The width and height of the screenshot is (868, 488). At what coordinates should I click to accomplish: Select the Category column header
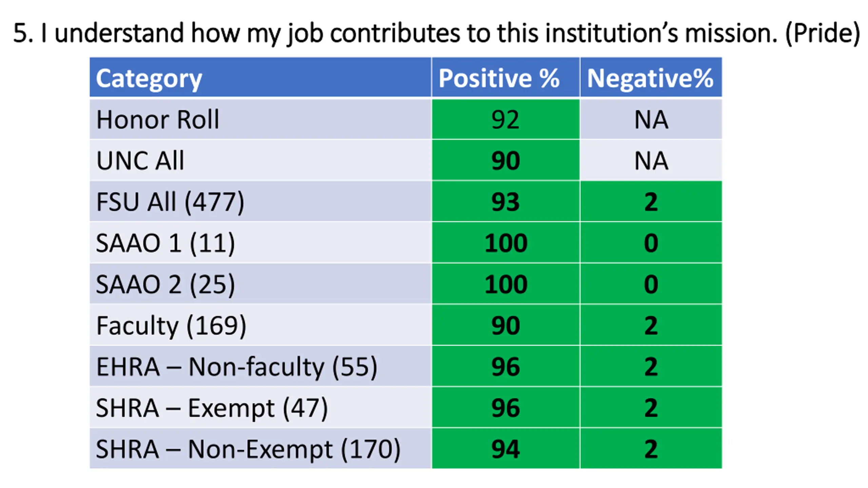tap(260, 77)
